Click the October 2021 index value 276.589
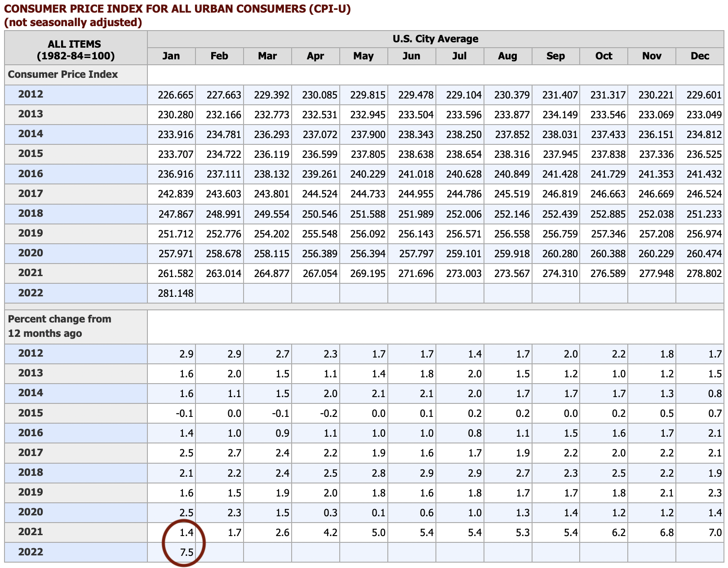 [608, 273]
